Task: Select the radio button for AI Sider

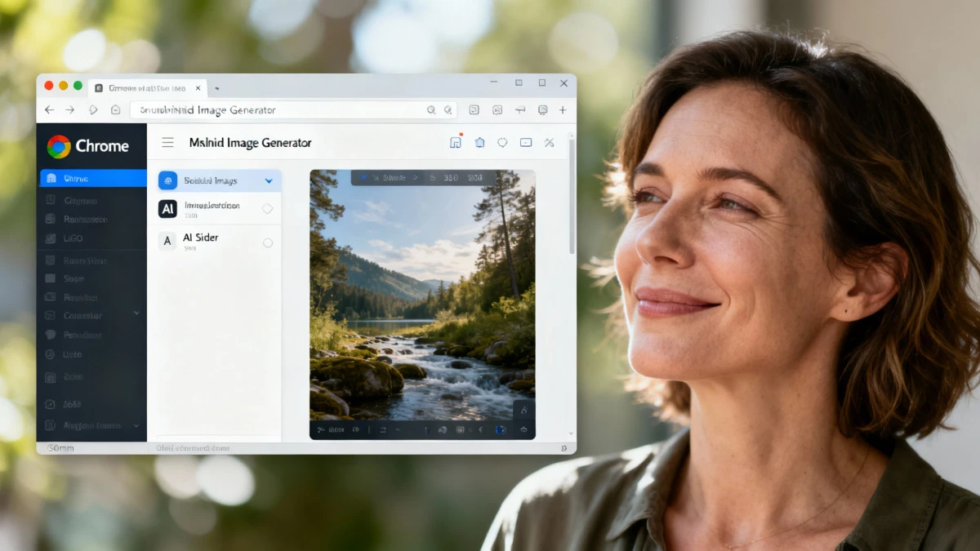Action: (x=268, y=242)
